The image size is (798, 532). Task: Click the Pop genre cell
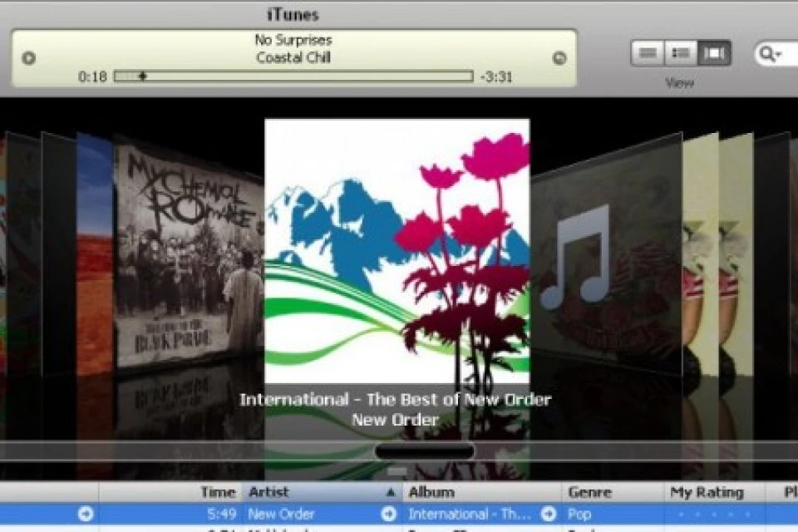pos(613,515)
